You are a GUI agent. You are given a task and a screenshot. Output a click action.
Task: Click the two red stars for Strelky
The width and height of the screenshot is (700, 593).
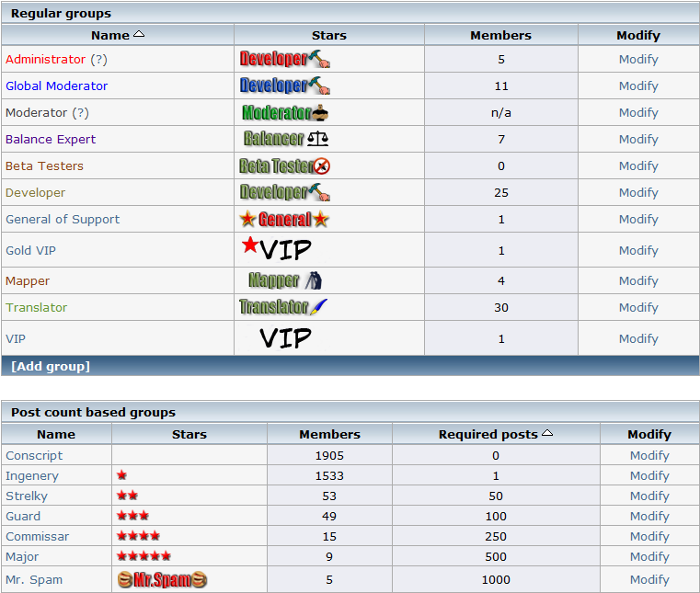tap(127, 496)
